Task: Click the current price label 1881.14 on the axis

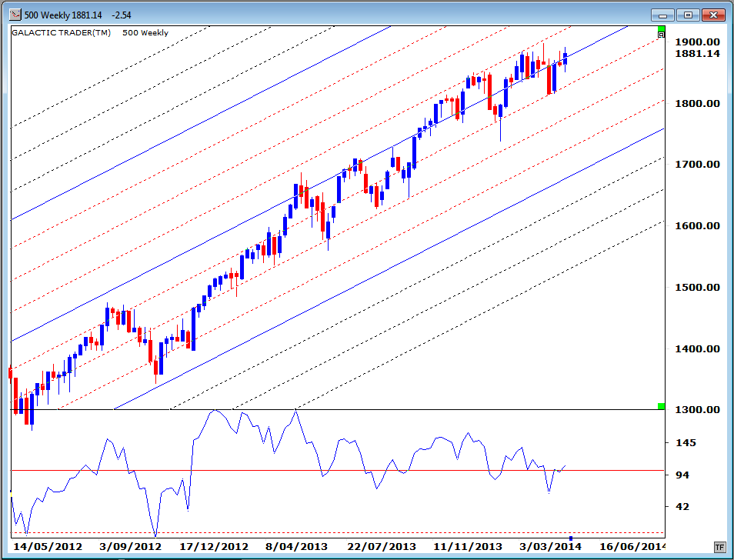Action: (698, 53)
